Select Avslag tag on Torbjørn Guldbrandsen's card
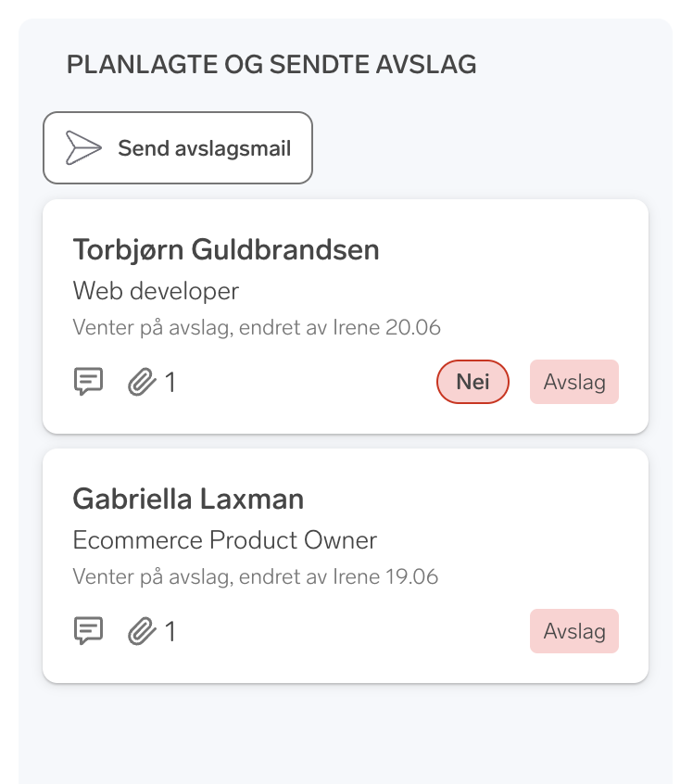 [574, 382]
